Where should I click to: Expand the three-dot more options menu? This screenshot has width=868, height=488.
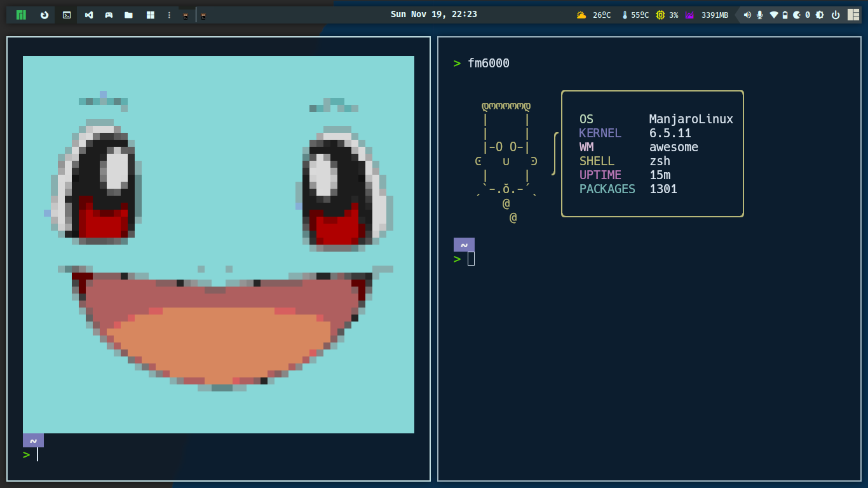[168, 15]
